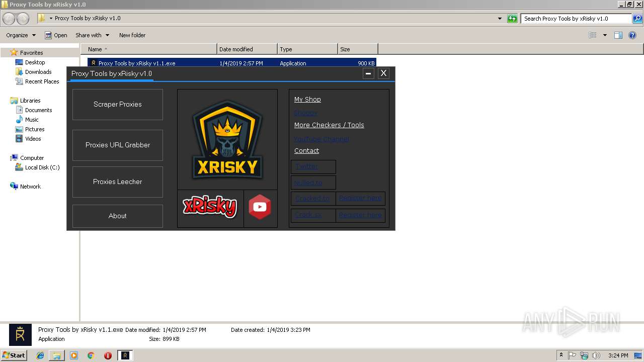Open the YouTube Channel link
Viewport: 644px width, 362px height.
click(x=321, y=139)
